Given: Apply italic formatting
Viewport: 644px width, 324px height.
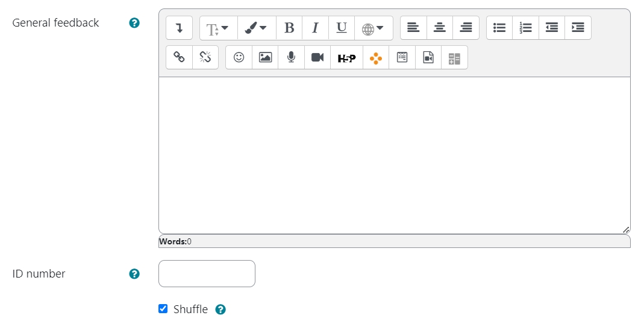Looking at the screenshot, I should [x=315, y=28].
